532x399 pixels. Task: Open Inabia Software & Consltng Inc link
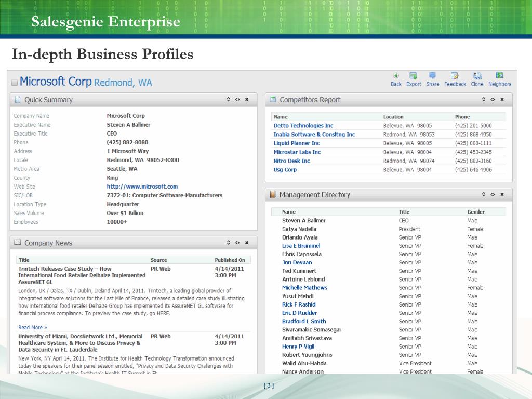coord(314,135)
